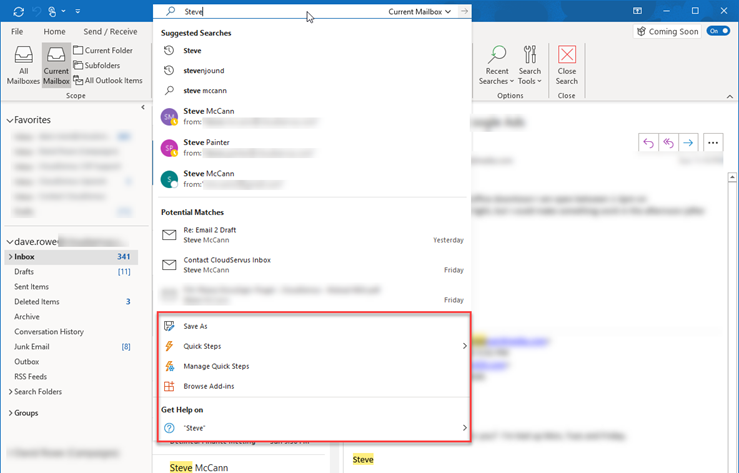
Task: Choose Subfolders scope
Action: point(97,65)
